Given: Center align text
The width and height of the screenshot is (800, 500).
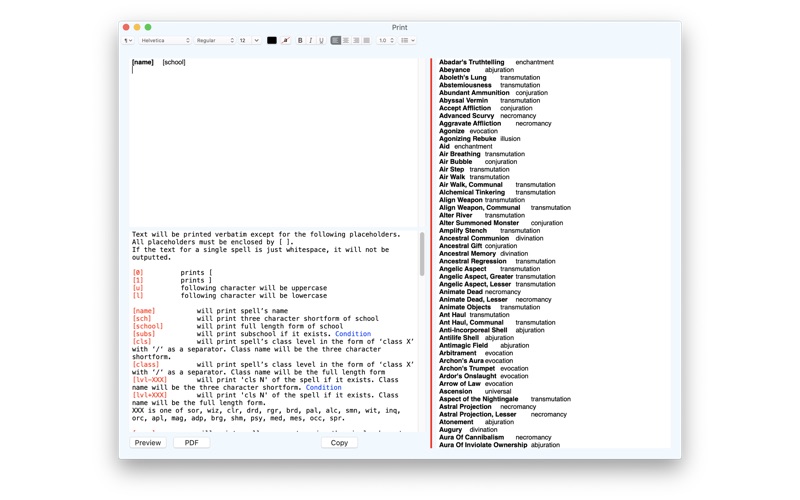Looking at the screenshot, I should tap(346, 40).
